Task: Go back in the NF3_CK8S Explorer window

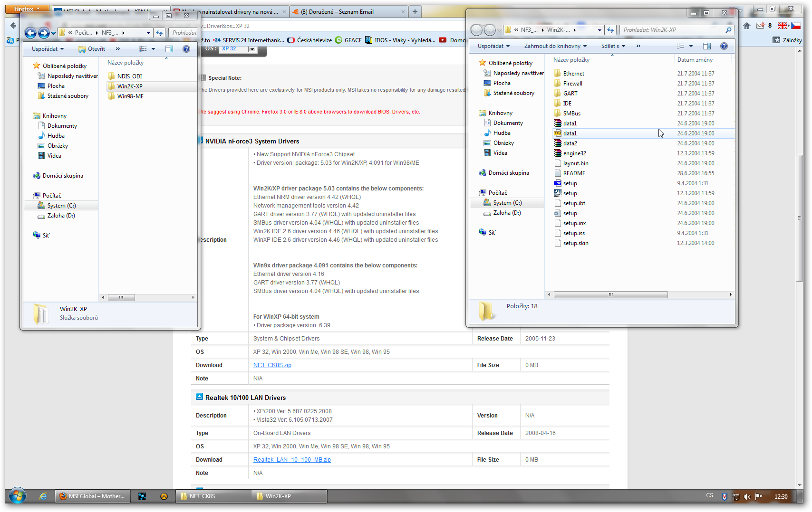Action: 30,33
